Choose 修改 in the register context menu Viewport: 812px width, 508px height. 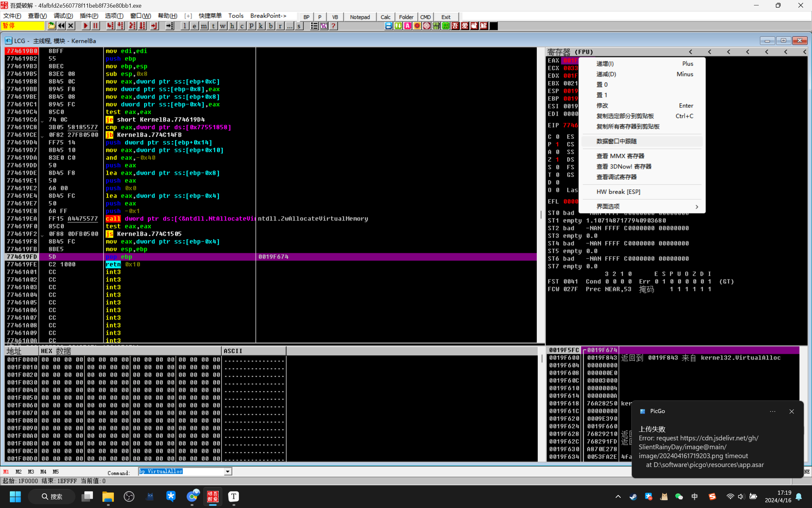point(642,105)
